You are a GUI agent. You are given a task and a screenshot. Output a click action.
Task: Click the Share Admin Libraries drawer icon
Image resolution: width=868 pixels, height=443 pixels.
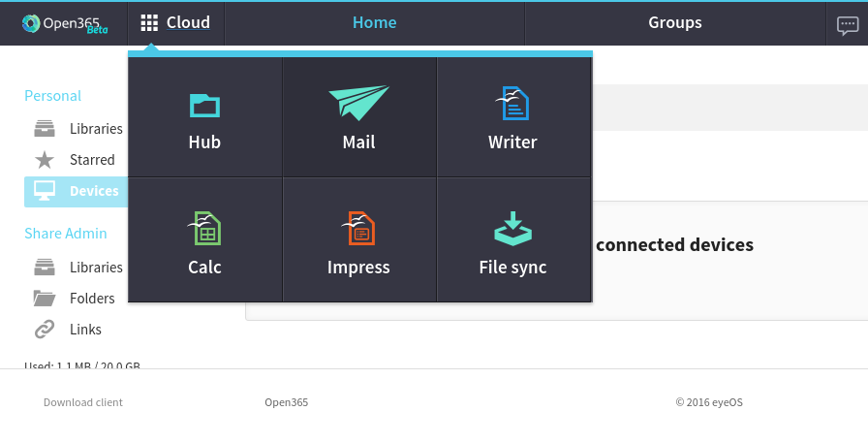click(45, 267)
